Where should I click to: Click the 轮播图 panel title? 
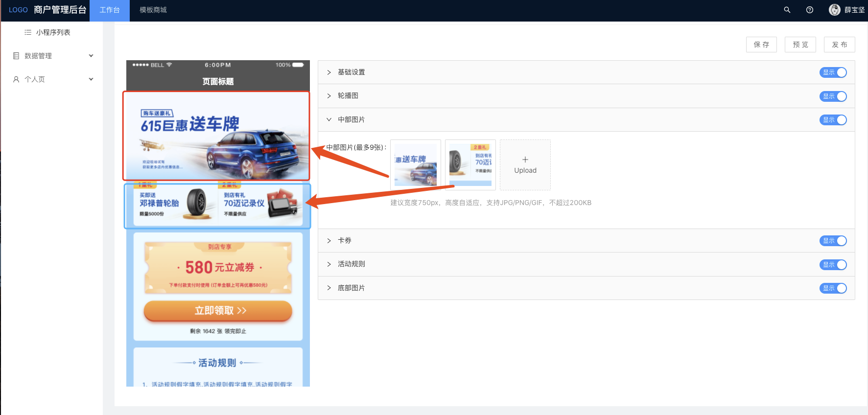tap(348, 96)
